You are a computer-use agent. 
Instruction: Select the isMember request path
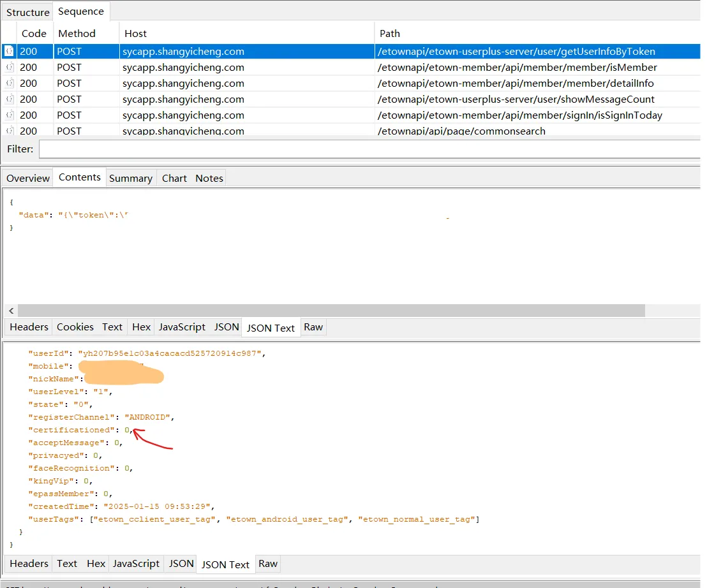517,68
